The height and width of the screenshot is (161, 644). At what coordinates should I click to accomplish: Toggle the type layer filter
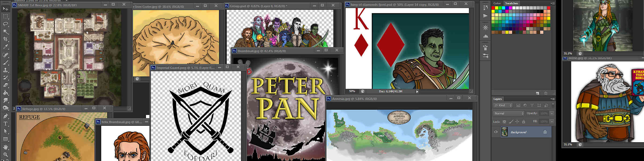point(532,105)
